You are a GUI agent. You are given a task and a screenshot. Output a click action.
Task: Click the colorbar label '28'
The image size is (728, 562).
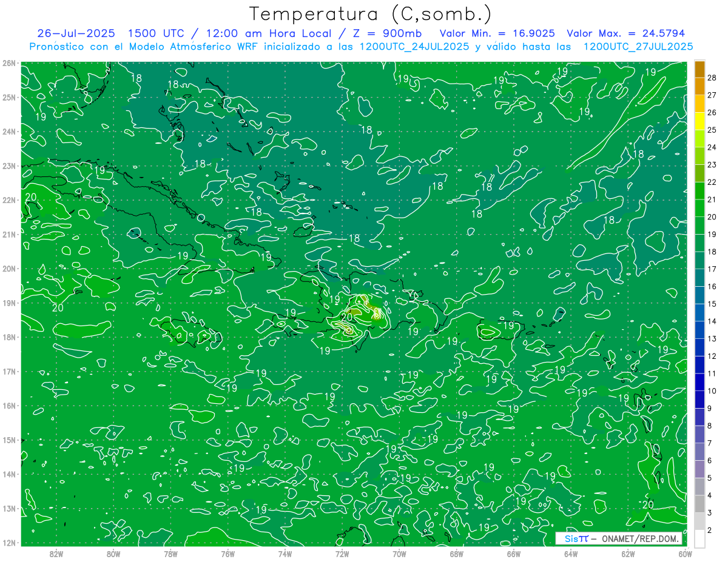[712, 78]
